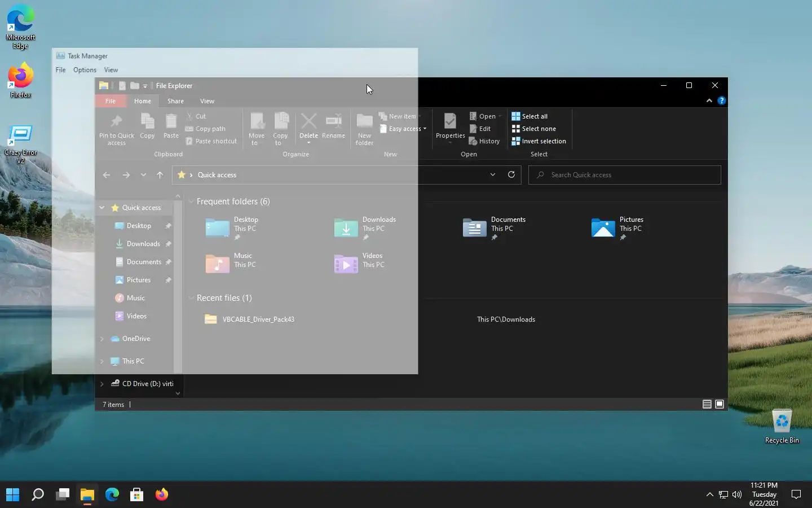Click Pin to Quick access icon
This screenshot has height=508, width=812.
(116, 121)
